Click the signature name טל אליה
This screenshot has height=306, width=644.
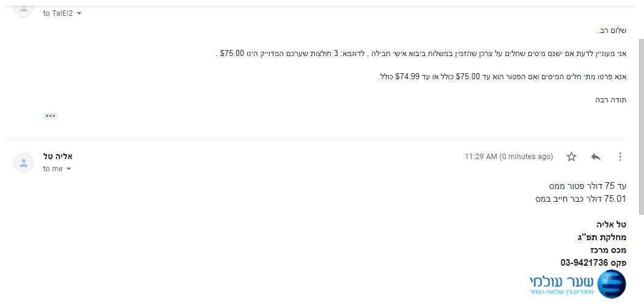[x=612, y=224]
